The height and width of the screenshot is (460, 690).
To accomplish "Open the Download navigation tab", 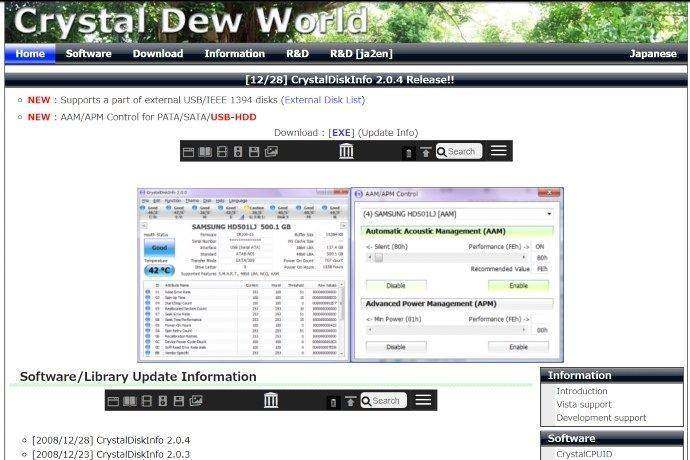I will click(x=158, y=54).
